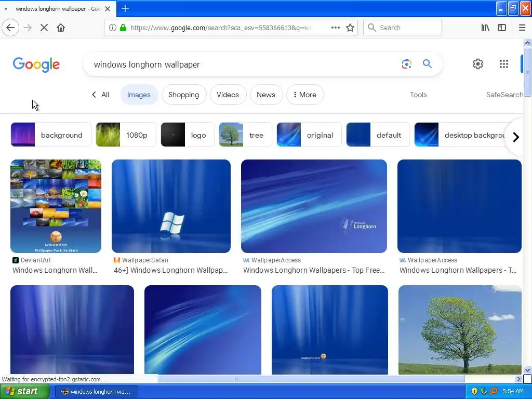The height and width of the screenshot is (399, 532).
Task: Open '46+] Windows Longhorn Wallpap...' title
Action: 170,270
